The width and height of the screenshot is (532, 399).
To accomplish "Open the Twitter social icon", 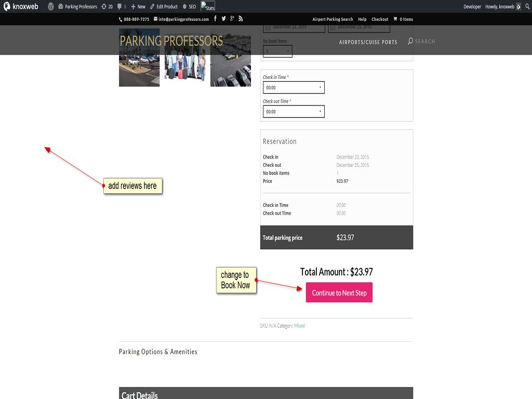I will (223, 19).
